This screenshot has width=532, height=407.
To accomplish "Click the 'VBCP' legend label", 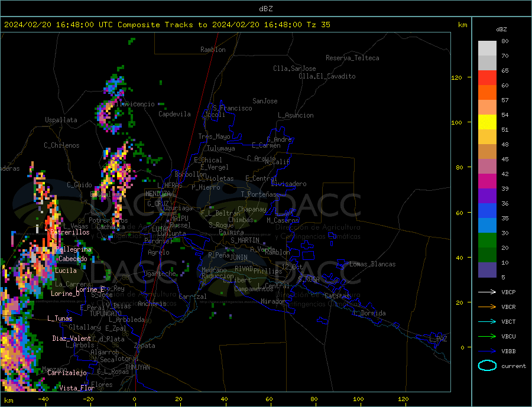I will [508, 292].
